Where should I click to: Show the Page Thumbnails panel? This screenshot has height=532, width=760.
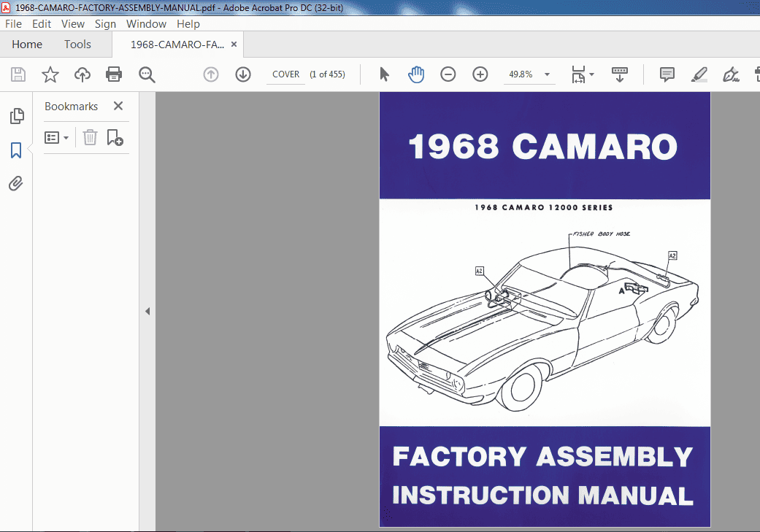click(x=15, y=115)
